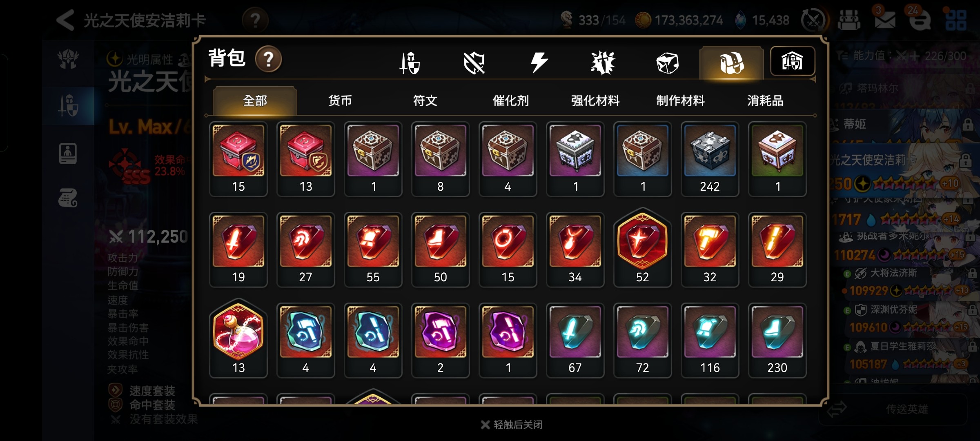
Task: Toggle the lock on hero 蒂姬
Action: click(968, 124)
